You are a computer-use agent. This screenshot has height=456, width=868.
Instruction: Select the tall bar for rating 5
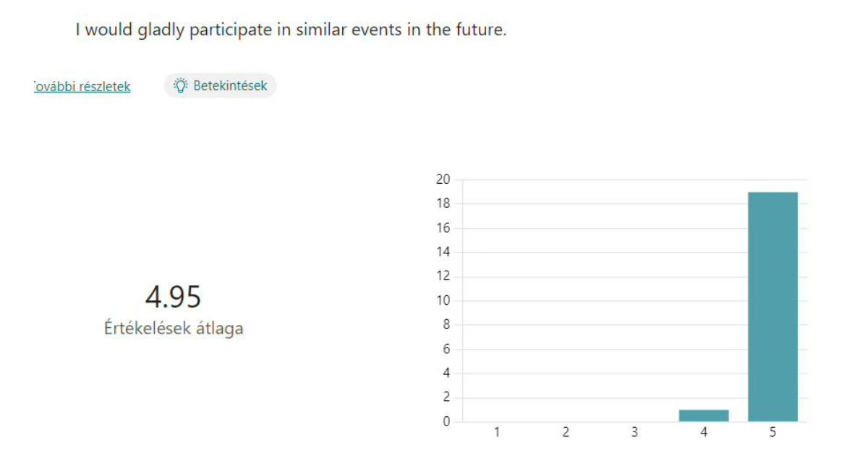773,307
